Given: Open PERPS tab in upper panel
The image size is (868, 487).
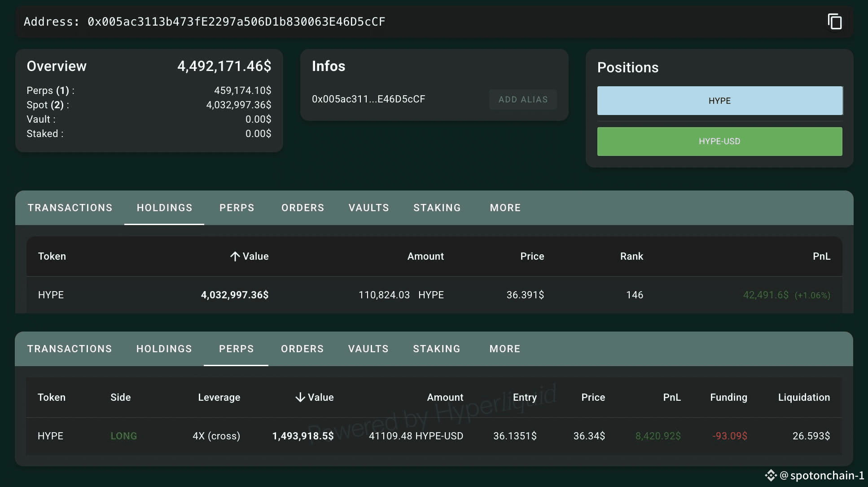Looking at the screenshot, I should click(x=237, y=208).
